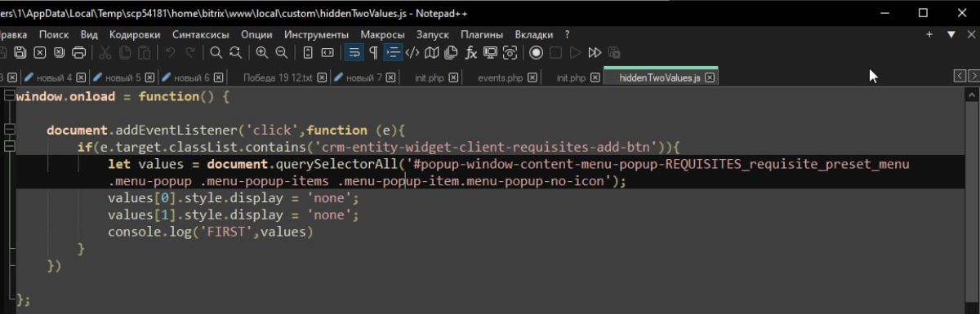980x314 pixels.
Task: Toggle the indent guide icon
Action: (x=393, y=53)
